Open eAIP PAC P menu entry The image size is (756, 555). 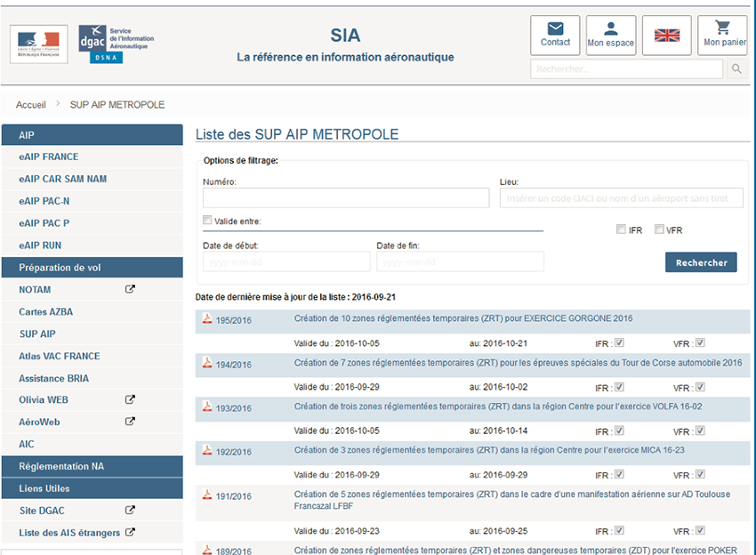click(92, 223)
